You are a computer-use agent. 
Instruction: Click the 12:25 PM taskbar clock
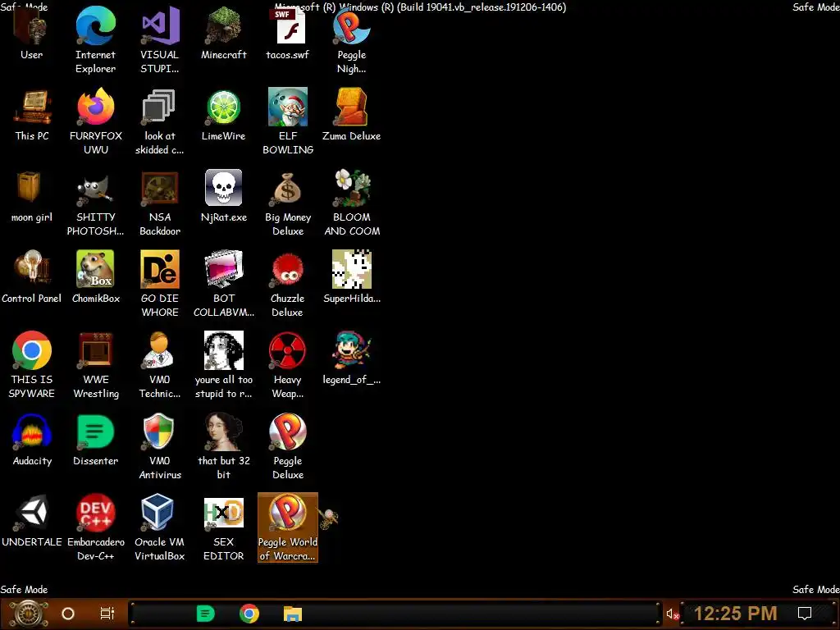coord(736,614)
